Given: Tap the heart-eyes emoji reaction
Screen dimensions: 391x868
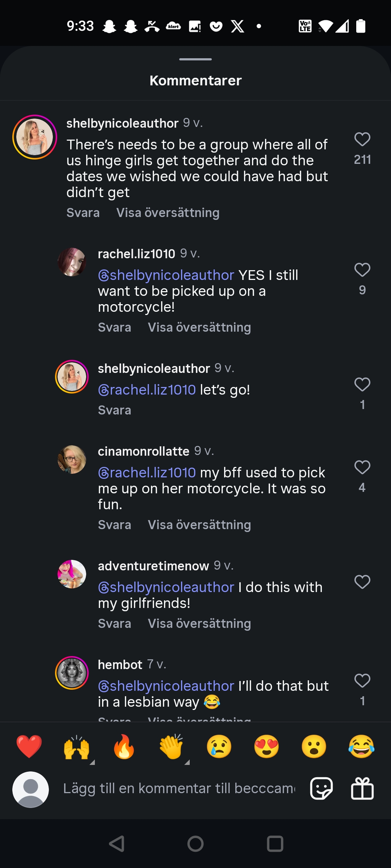Looking at the screenshot, I should tap(266, 747).
